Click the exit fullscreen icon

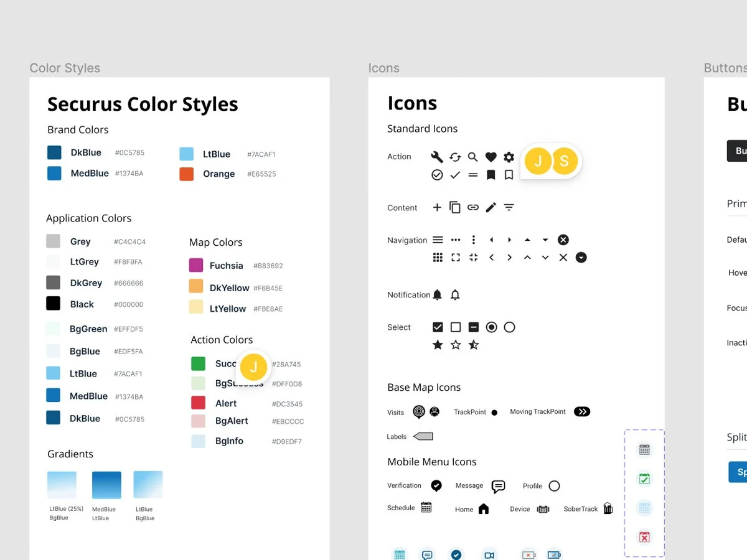(474, 257)
